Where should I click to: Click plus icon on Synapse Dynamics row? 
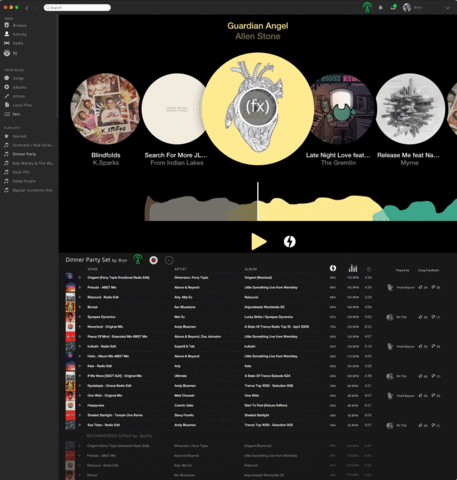[x=80, y=317]
